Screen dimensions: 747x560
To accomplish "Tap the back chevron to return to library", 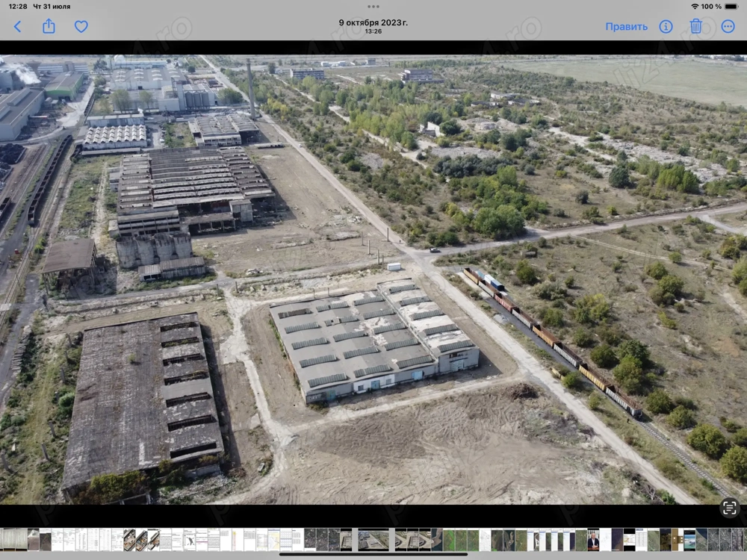I will pos(16,26).
